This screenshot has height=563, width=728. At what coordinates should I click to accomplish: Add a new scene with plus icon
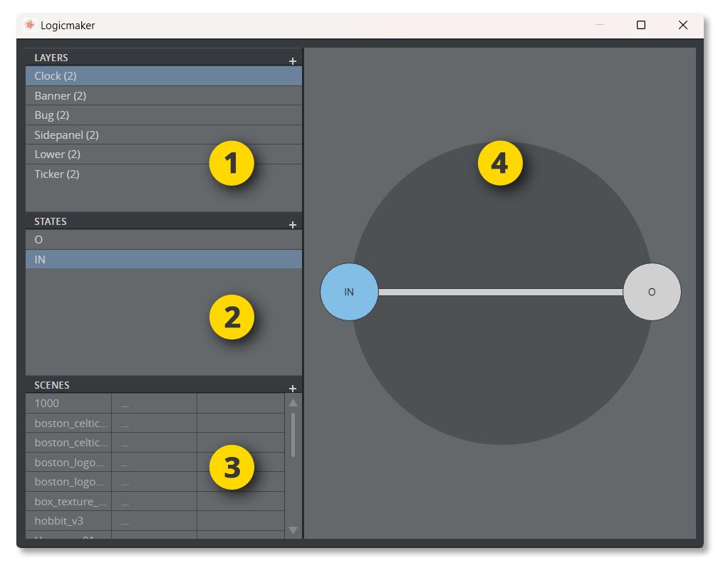point(293,389)
